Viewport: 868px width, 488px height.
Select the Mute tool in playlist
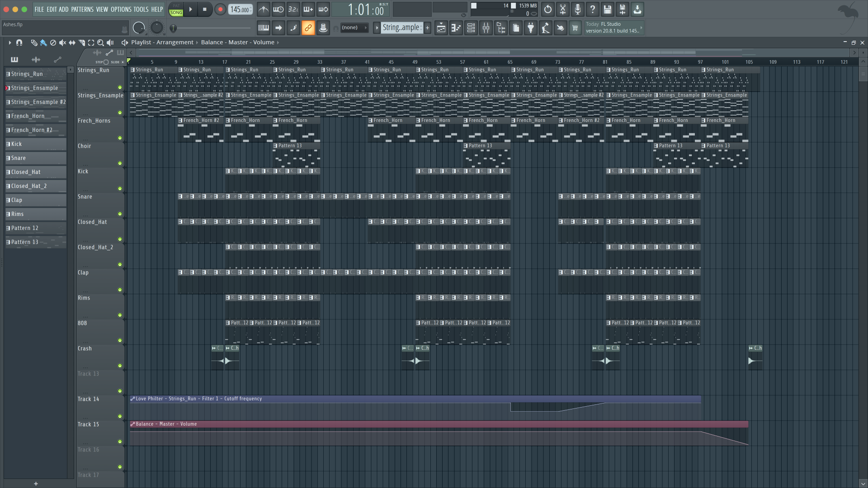point(62,42)
